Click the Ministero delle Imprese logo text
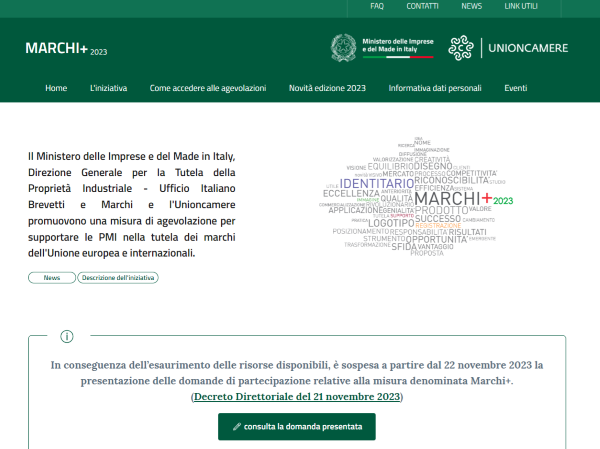 (398, 46)
